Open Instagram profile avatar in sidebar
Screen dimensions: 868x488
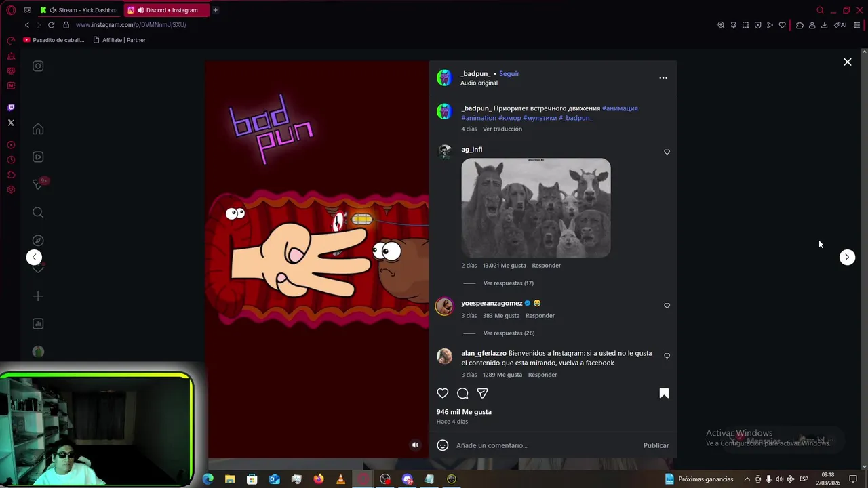(x=38, y=352)
